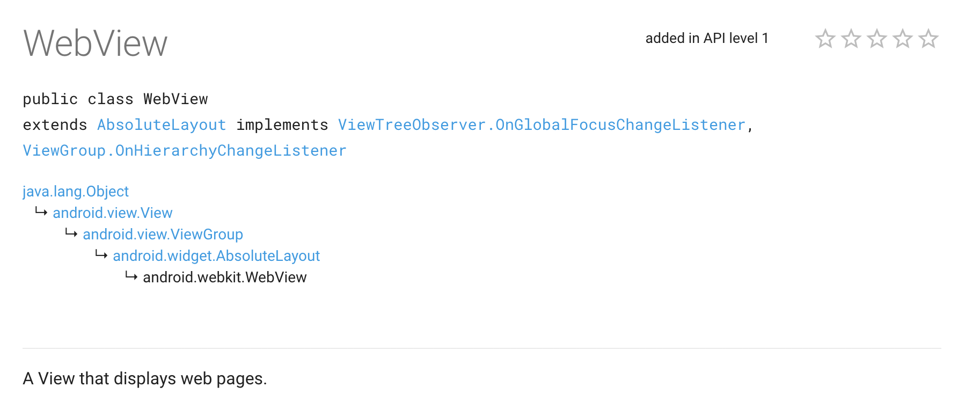Viewport: 980px width, 409px height.
Task: Open android.view.ViewGroup hierarchy entry
Action: point(163,235)
